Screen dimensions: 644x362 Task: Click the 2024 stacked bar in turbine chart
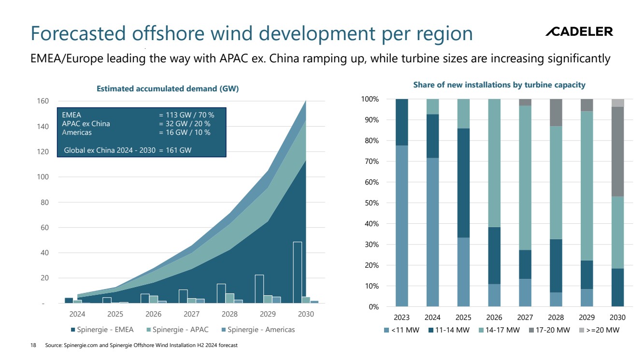coord(433,203)
